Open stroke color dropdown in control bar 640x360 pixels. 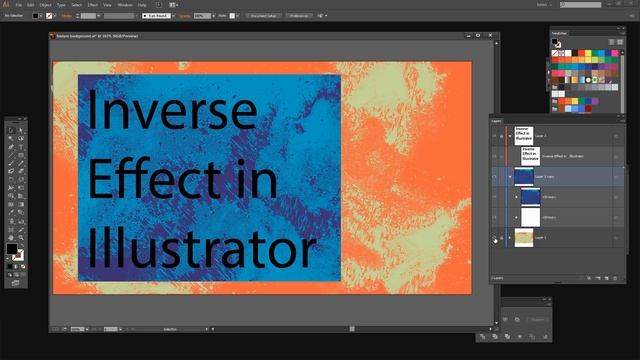(55, 16)
